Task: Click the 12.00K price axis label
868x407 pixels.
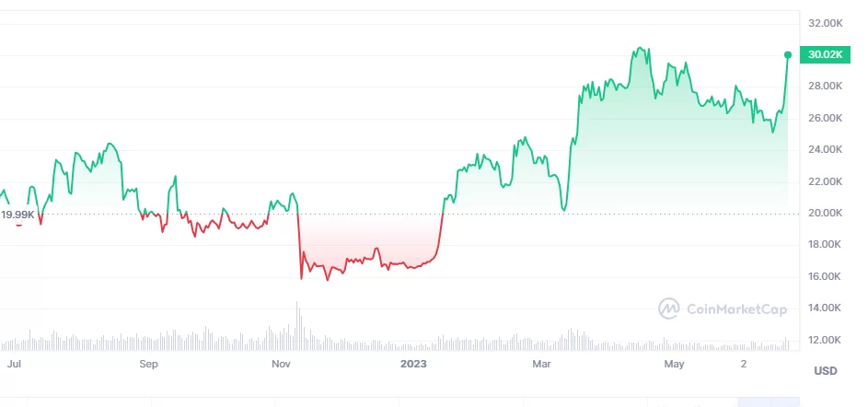Action: tap(826, 340)
